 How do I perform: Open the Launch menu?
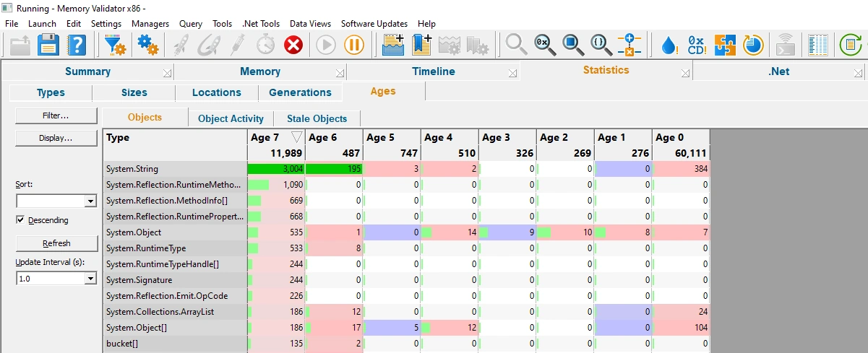click(42, 24)
